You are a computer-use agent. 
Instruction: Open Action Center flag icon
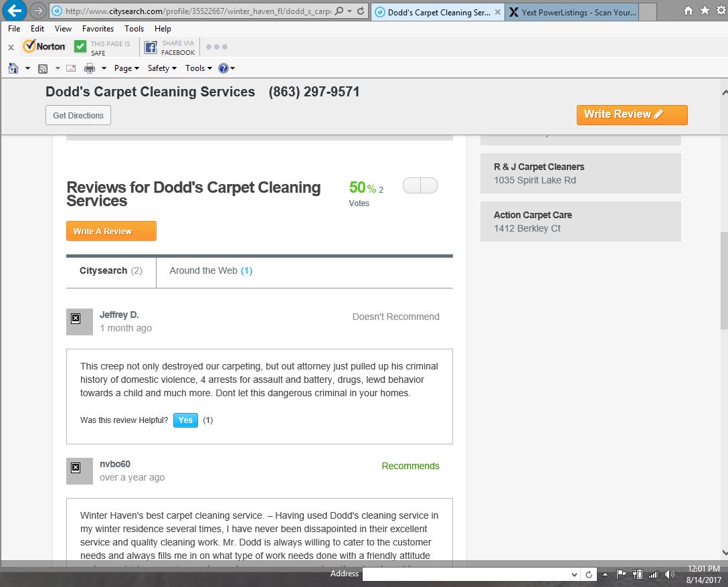(x=621, y=574)
